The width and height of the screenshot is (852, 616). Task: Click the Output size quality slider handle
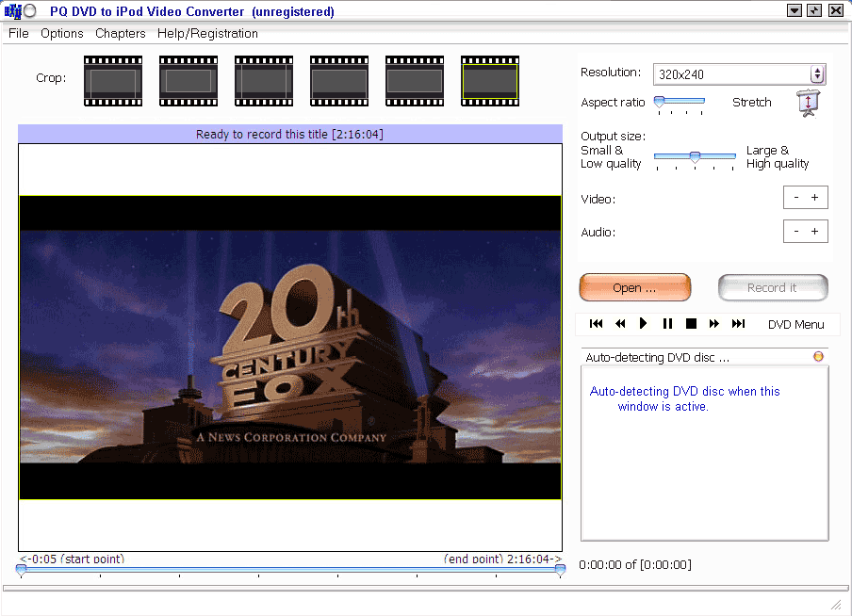695,157
